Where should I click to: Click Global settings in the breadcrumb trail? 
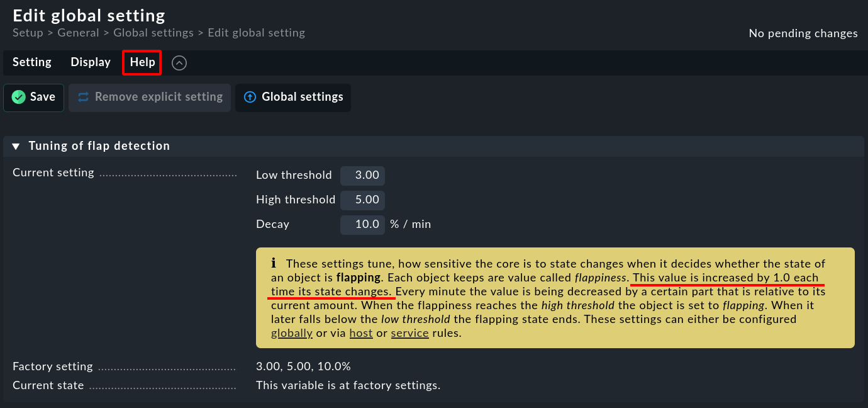[x=153, y=33]
